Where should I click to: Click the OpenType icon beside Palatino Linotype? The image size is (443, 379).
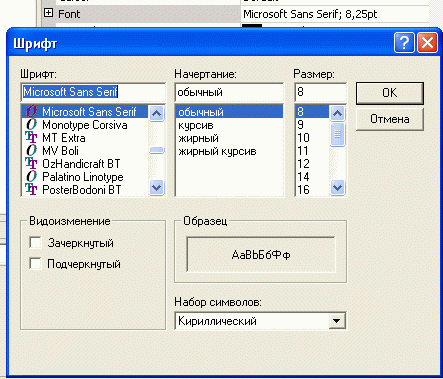click(31, 177)
